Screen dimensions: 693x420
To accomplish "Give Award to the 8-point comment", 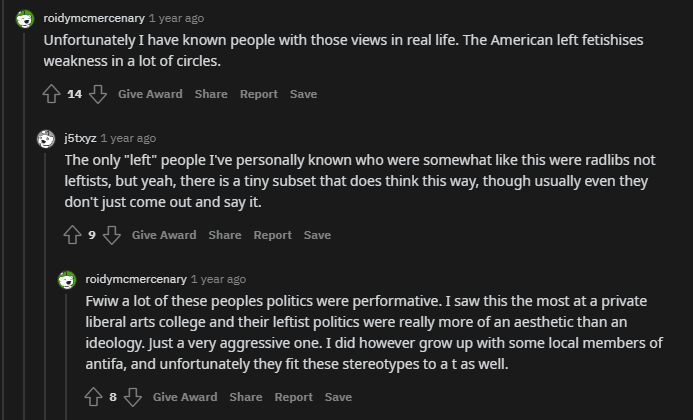I will click(x=185, y=397).
